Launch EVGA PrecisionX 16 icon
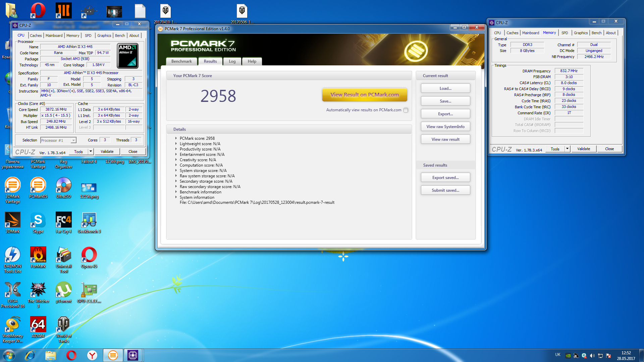Image resolution: width=644 pixels, height=362 pixels. [x=13, y=295]
